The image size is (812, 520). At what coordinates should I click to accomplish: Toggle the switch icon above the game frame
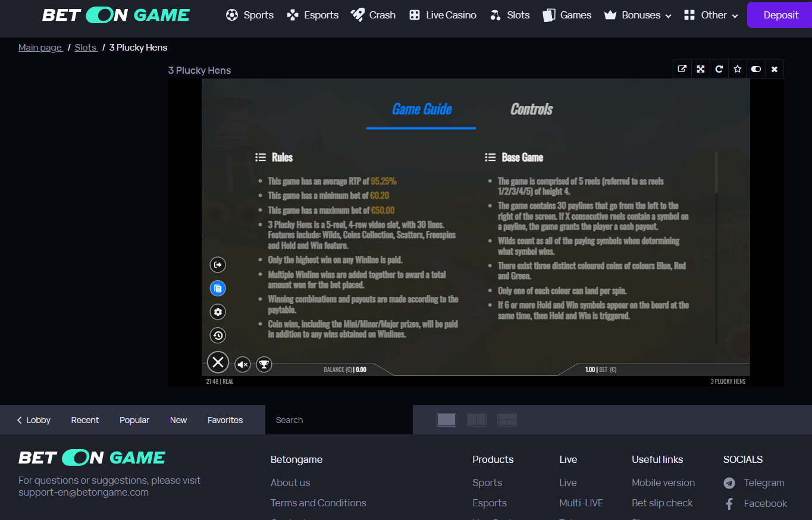756,69
